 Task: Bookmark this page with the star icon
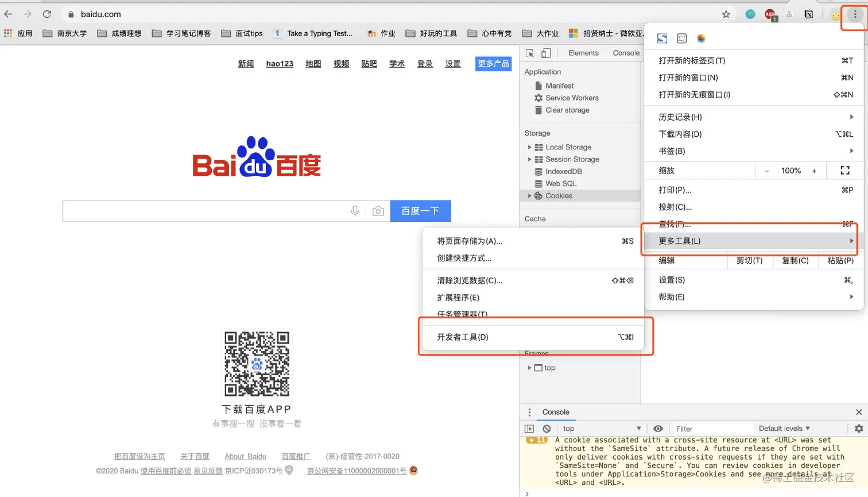[726, 14]
